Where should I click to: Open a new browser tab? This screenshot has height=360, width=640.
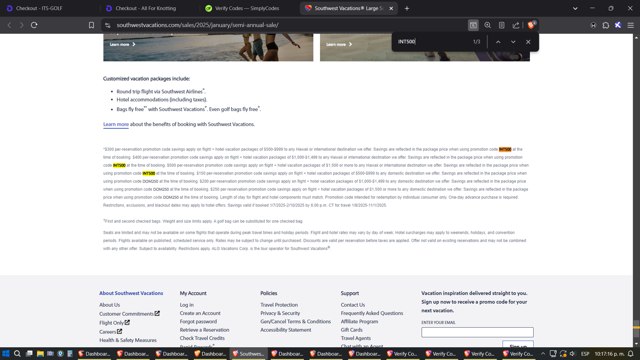pos(407,8)
